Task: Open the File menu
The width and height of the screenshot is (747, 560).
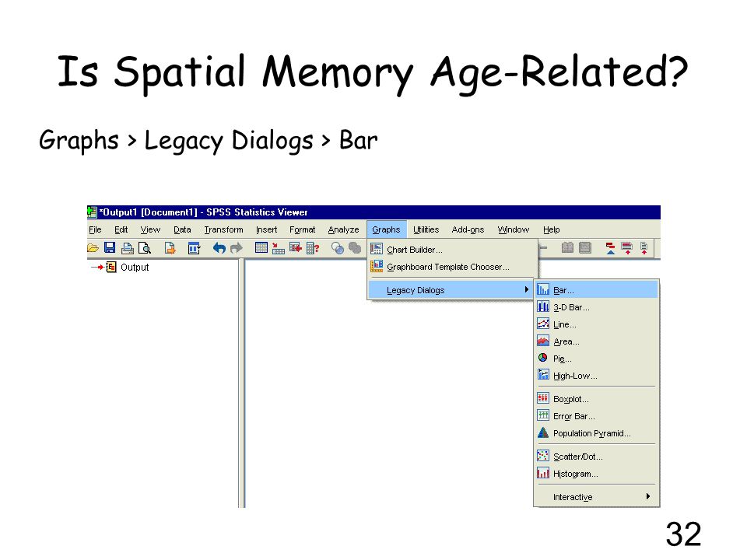Action: click(95, 229)
